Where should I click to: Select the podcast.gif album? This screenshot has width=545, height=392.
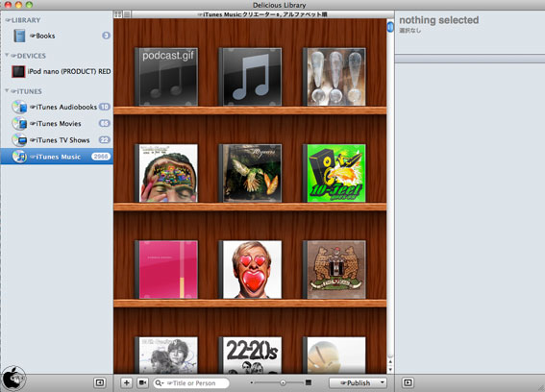click(166, 77)
